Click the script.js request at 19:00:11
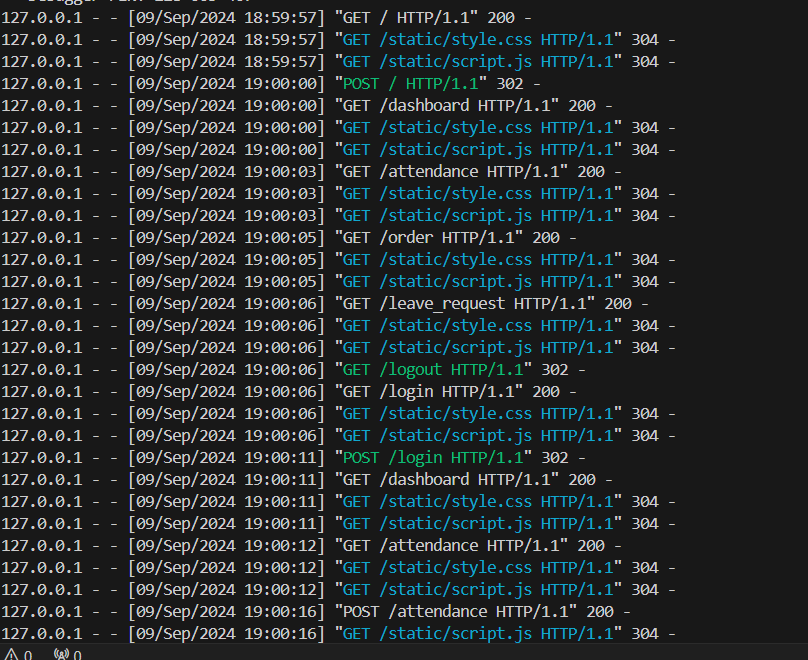 click(x=339, y=524)
